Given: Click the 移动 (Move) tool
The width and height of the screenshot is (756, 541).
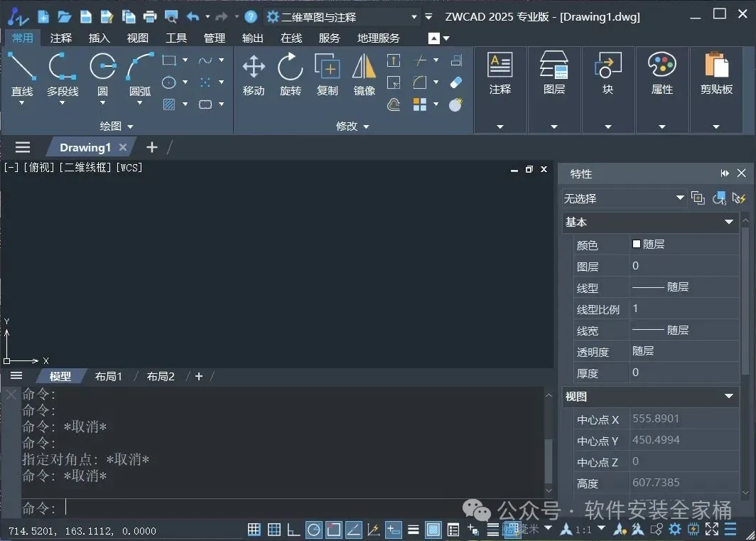Looking at the screenshot, I should tap(254, 75).
